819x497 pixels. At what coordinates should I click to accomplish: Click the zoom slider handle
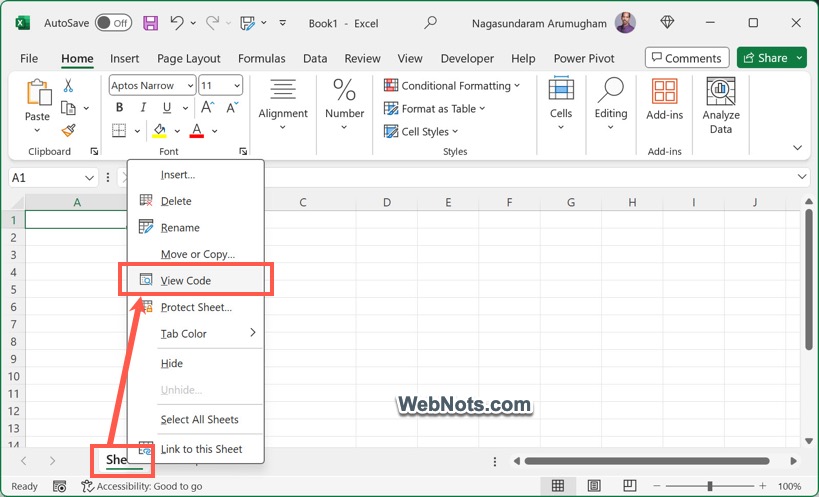tap(710, 486)
